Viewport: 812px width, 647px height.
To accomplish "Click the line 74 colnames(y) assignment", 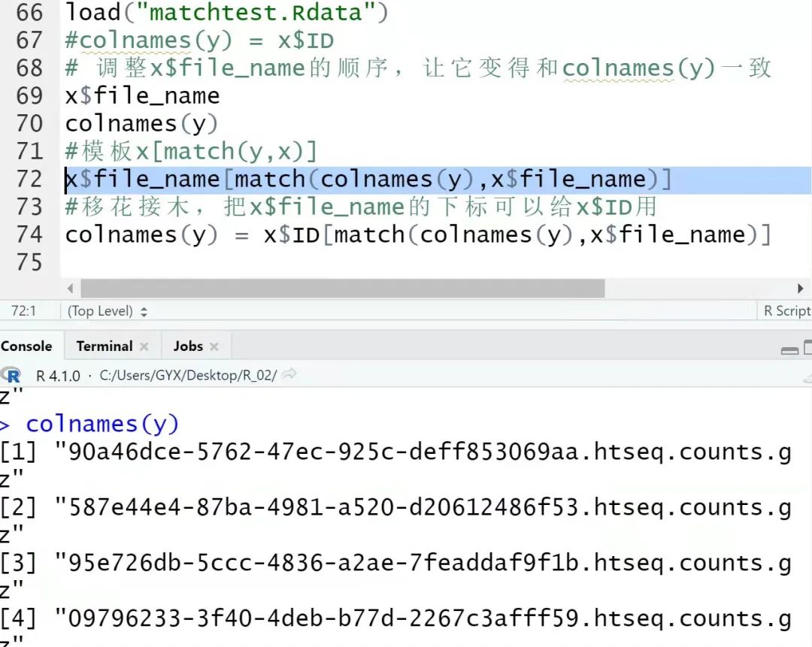I will (419, 234).
